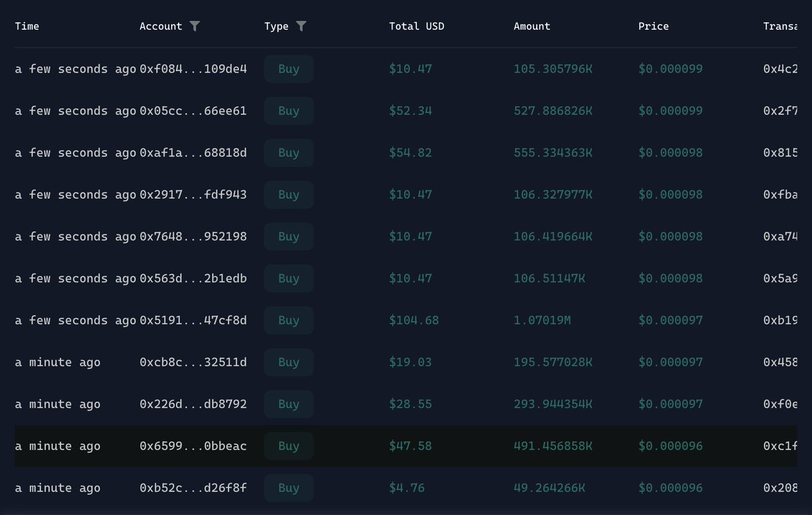Open account 0xcb8c...32511d
This screenshot has height=515, width=812.
click(x=194, y=363)
